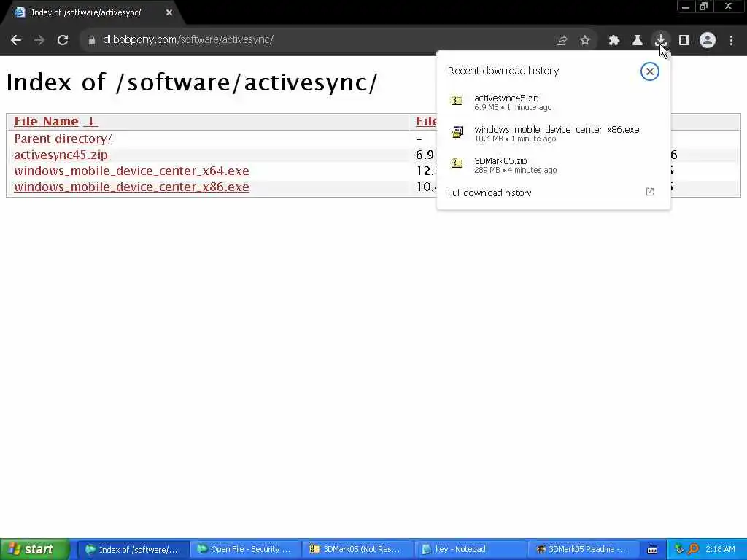Image resolution: width=747 pixels, height=560 pixels.
Task: Click the address bar URL
Action: click(188, 40)
